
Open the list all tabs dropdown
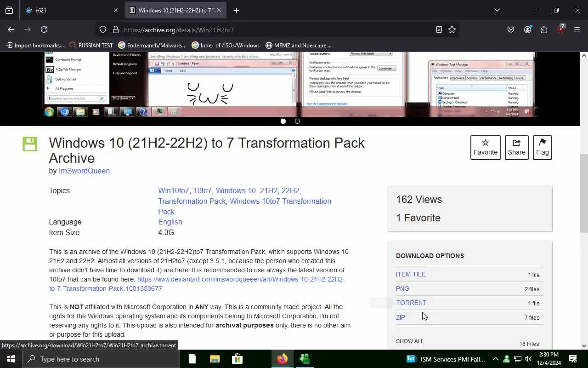[497, 10]
